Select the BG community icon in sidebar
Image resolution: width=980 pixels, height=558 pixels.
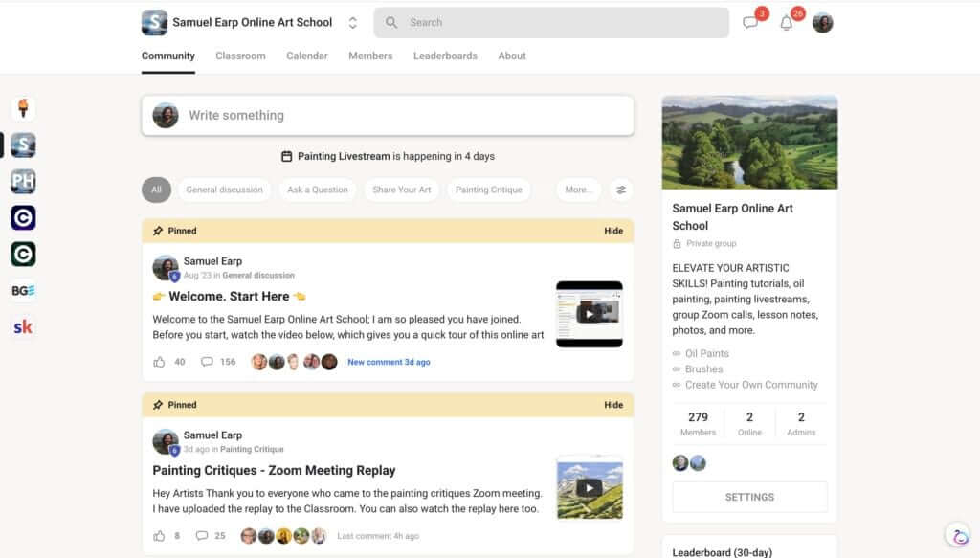(22, 290)
